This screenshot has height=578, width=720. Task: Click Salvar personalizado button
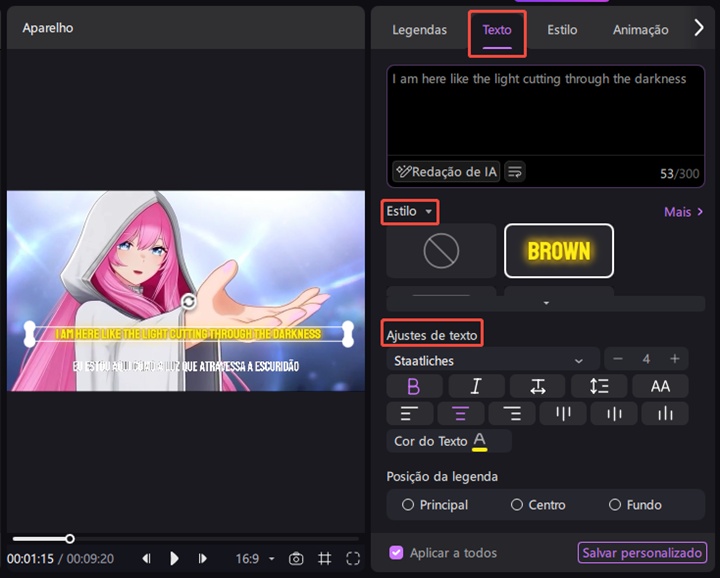tap(642, 553)
